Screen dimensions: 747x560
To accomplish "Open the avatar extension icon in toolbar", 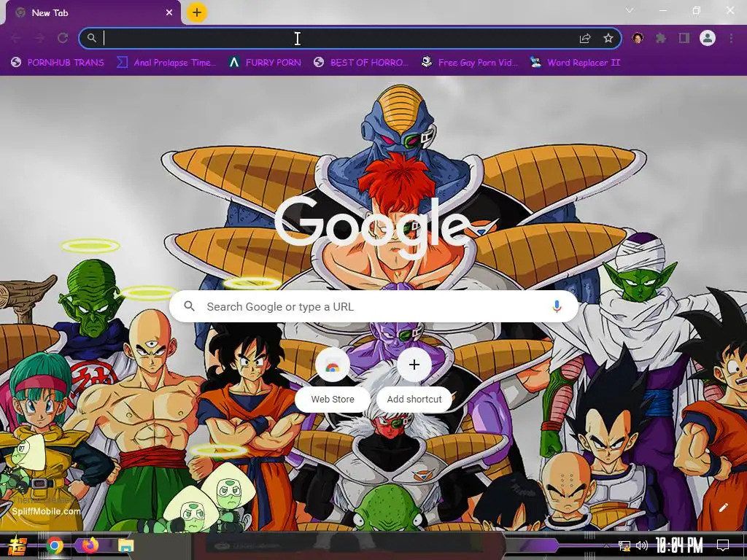I will 638,38.
